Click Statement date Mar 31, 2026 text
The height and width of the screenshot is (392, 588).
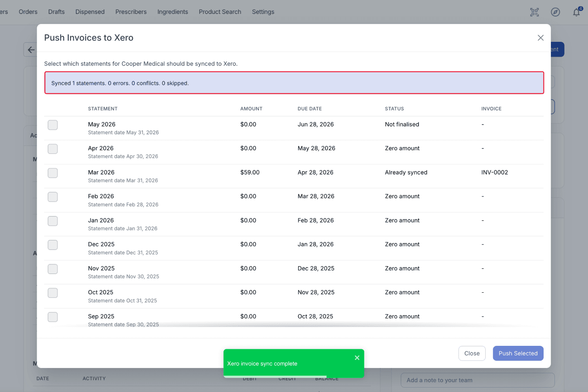[x=123, y=181]
